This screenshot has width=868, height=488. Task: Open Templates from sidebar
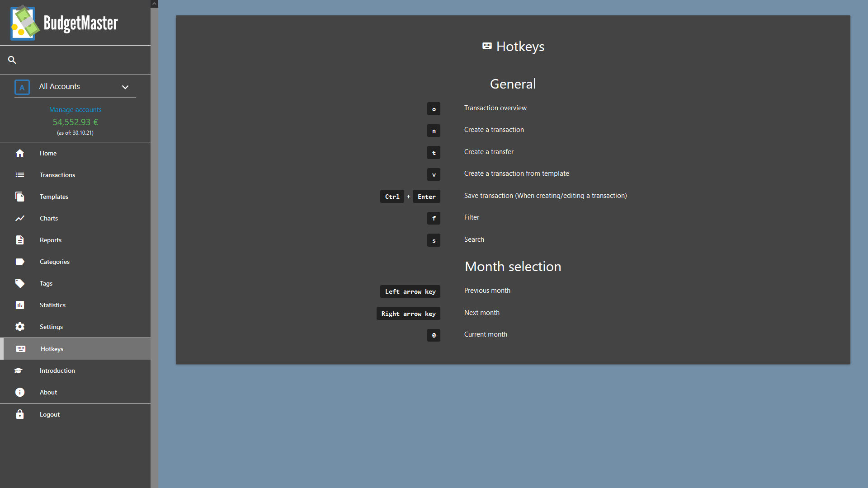click(75, 197)
